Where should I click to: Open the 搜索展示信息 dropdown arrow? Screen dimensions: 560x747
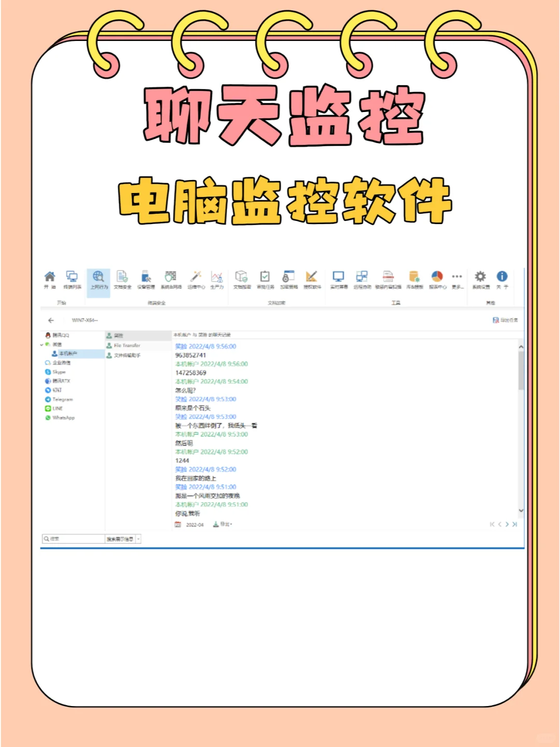[x=137, y=538]
